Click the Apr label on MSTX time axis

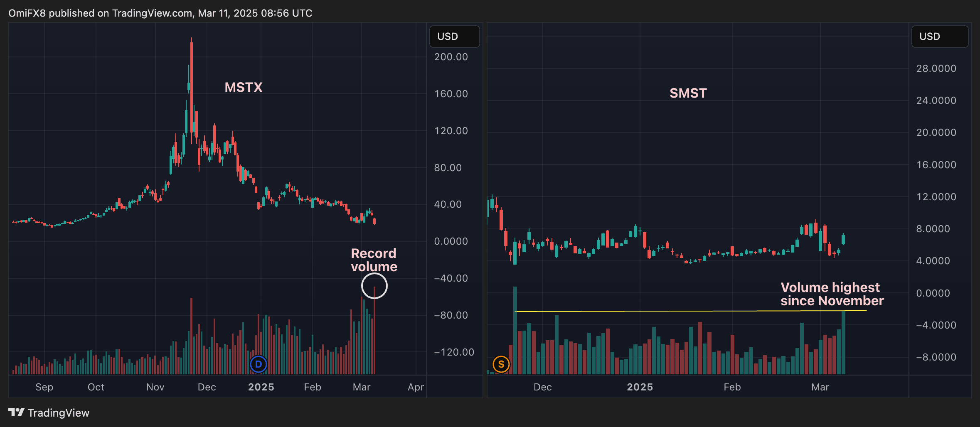coord(416,387)
